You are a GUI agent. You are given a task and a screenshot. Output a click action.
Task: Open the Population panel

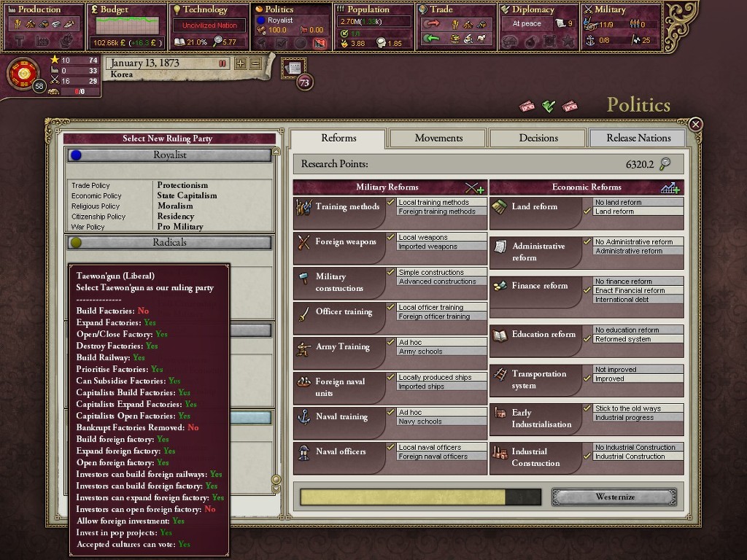373,27
